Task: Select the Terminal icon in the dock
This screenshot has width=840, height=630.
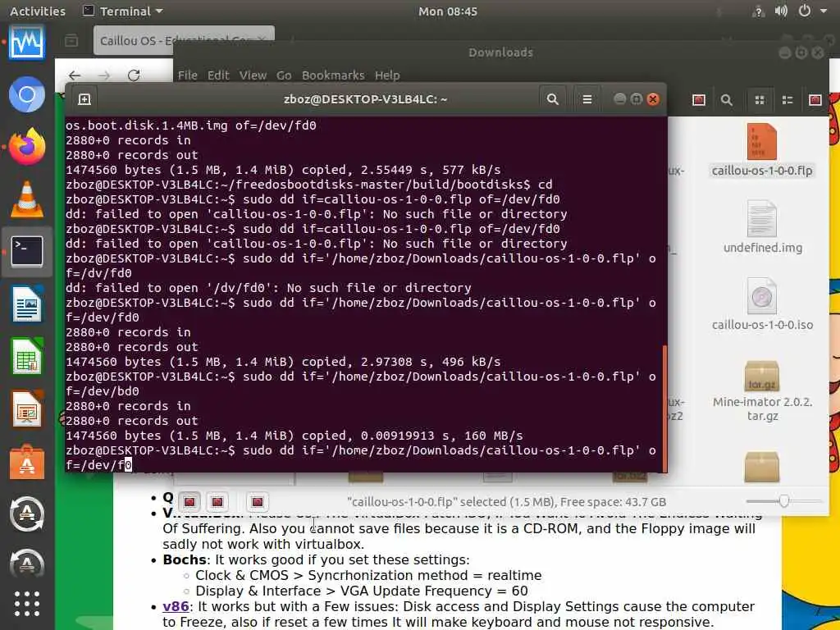Action: point(27,251)
